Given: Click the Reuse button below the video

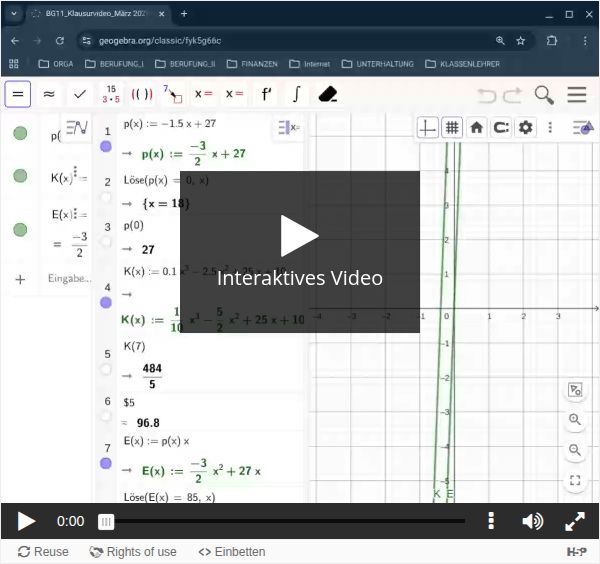Looking at the screenshot, I should 43,552.
